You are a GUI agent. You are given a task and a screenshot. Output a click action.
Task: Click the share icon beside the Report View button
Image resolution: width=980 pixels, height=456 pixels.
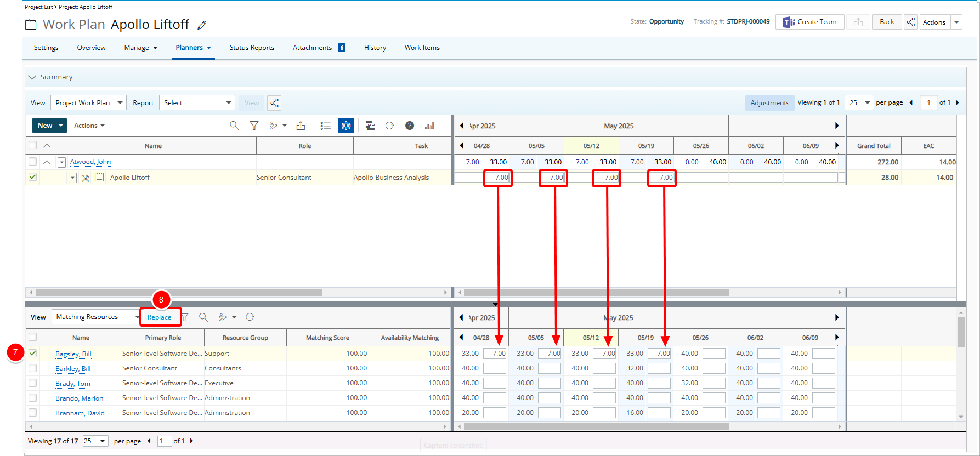pyautogui.click(x=274, y=102)
